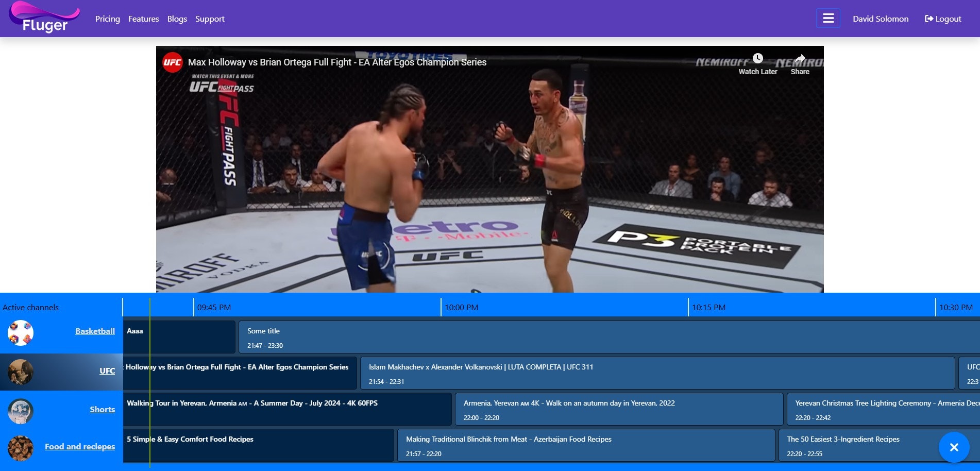The image size is (980, 471).
Task: Select the UFC program starting at 22:31
Action: (x=969, y=373)
